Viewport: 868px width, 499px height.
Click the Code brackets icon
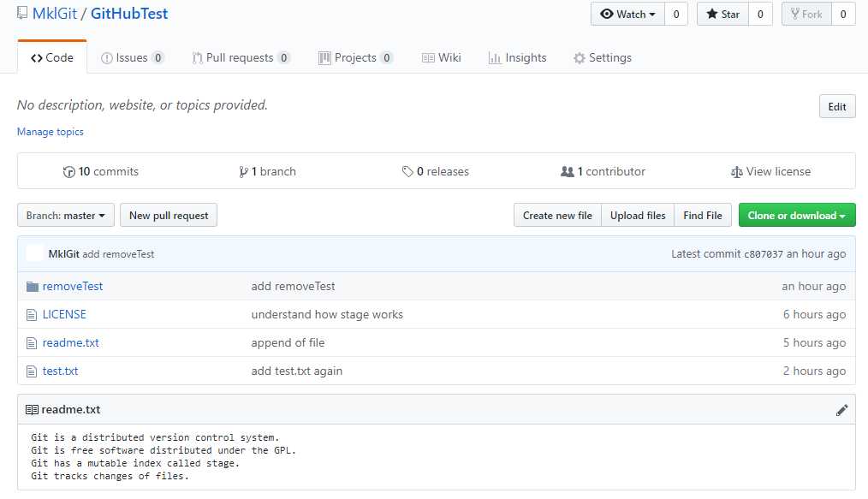37,58
